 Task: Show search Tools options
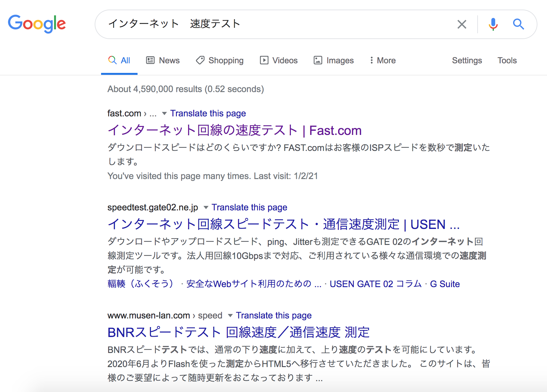tap(507, 60)
